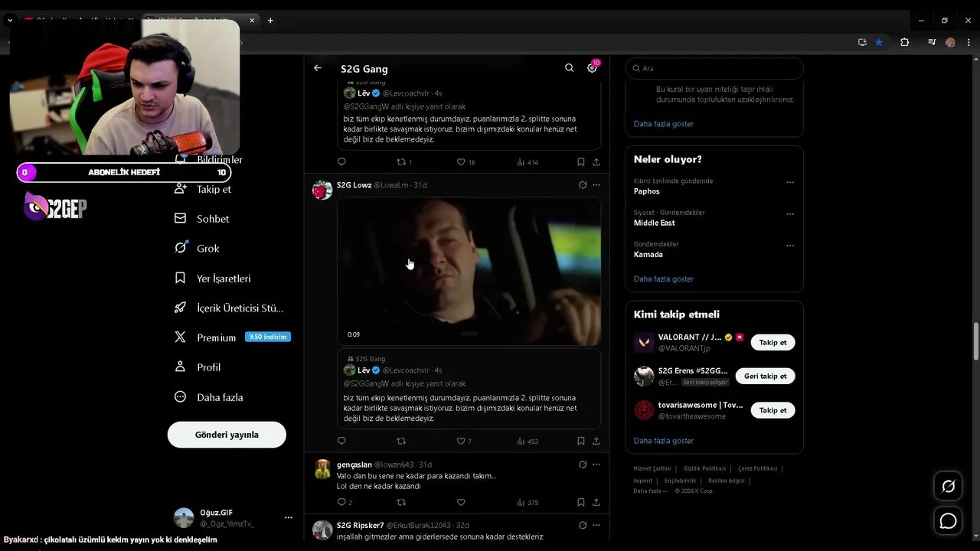Image resolution: width=980 pixels, height=551 pixels.
Task: Repost S2G Lowz's video post
Action: 400,441
